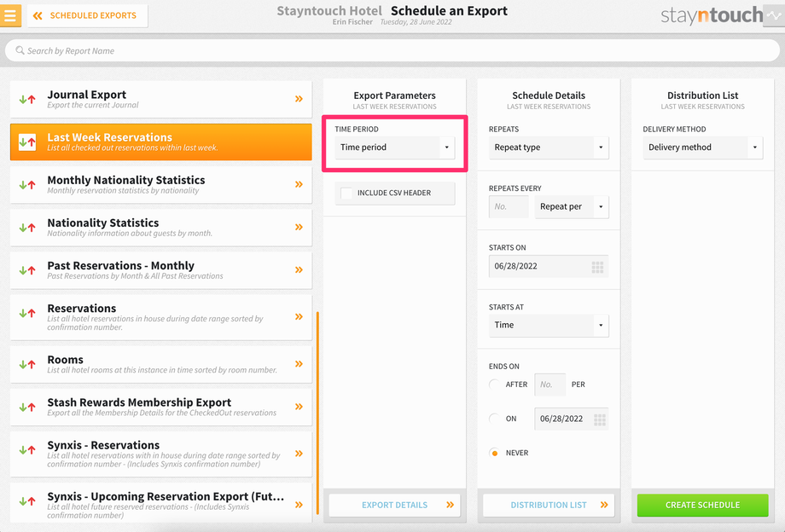Select the Rooms report title
Screen dimensions: 785x532
pos(65,360)
